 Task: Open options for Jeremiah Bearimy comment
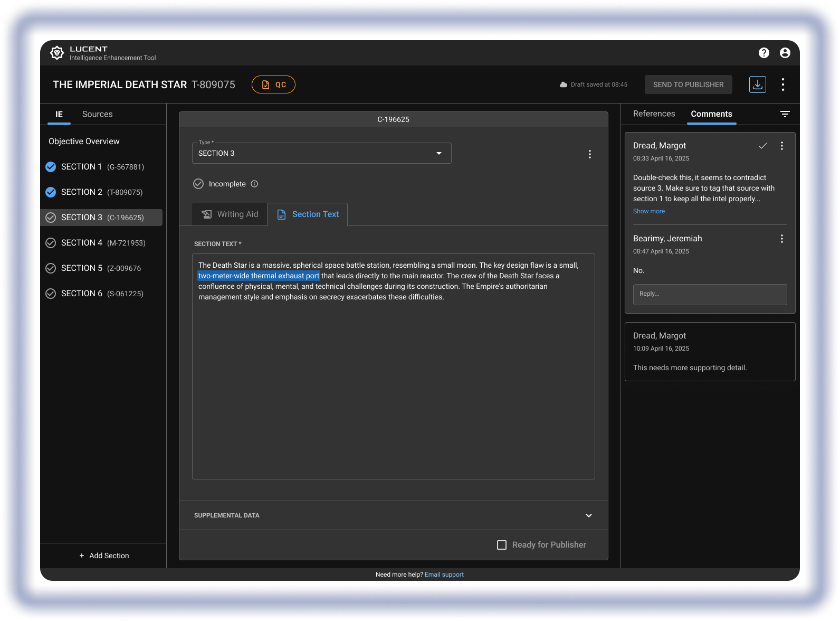click(782, 239)
